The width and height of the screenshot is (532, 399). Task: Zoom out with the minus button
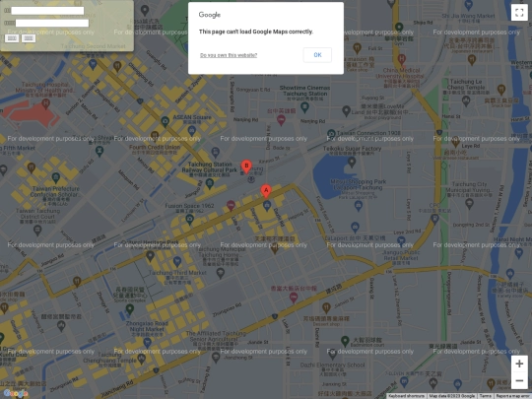click(519, 380)
